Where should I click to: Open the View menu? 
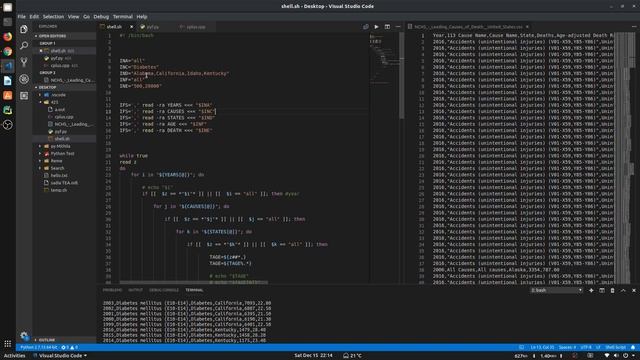[x=73, y=17]
